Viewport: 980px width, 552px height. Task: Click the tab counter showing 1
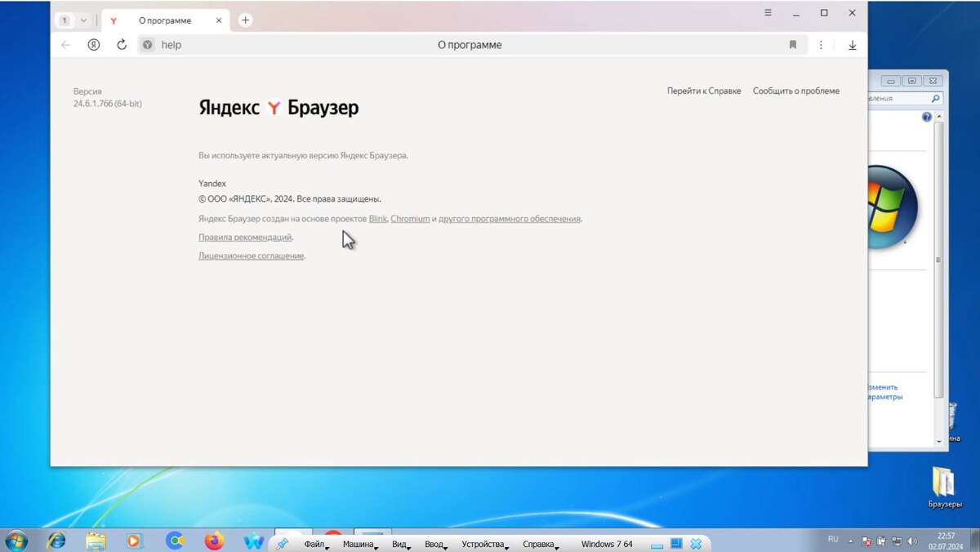coord(65,20)
